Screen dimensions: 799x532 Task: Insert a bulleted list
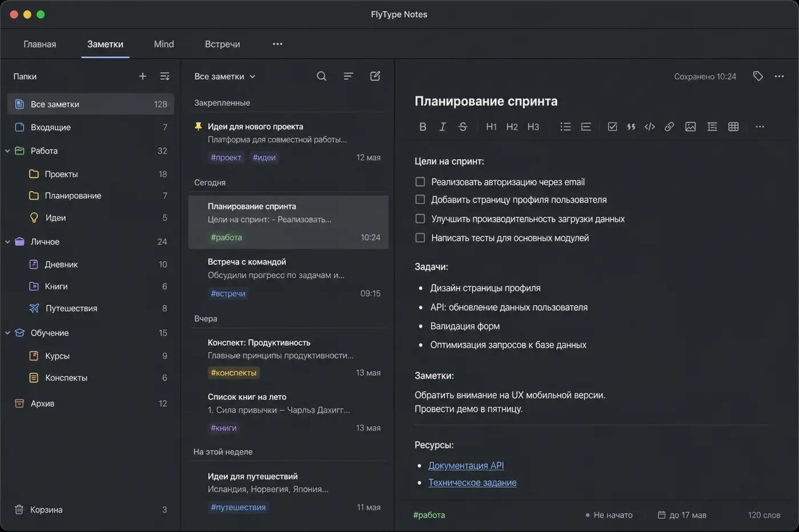coord(565,127)
